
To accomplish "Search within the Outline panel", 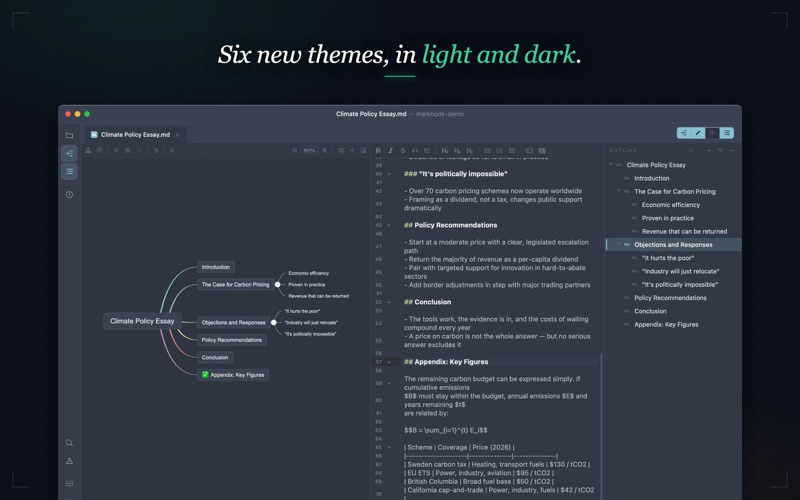I will tap(691, 151).
